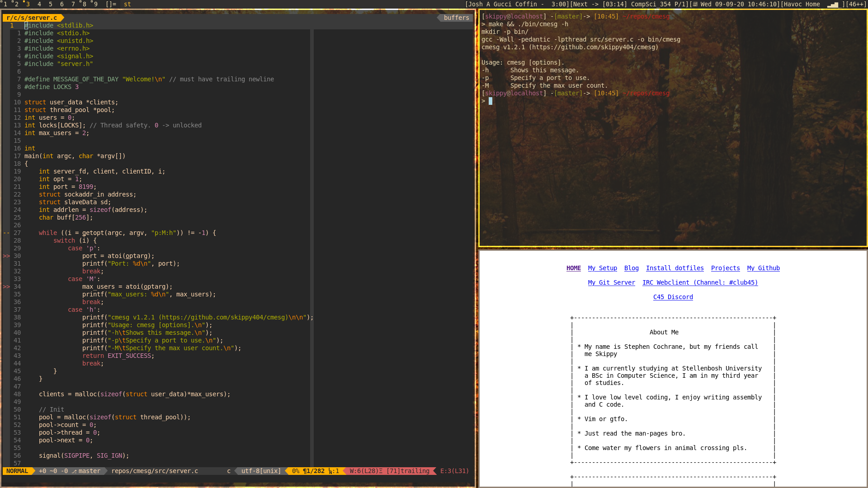Viewport: 868px width, 488px height.
Task: Open the IRC Webclient channel link
Action: pos(700,282)
